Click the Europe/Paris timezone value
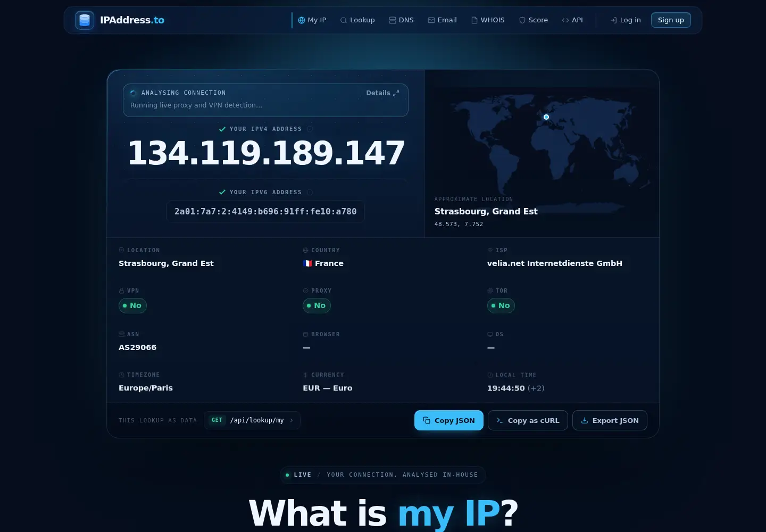The image size is (766, 532). pos(146,388)
